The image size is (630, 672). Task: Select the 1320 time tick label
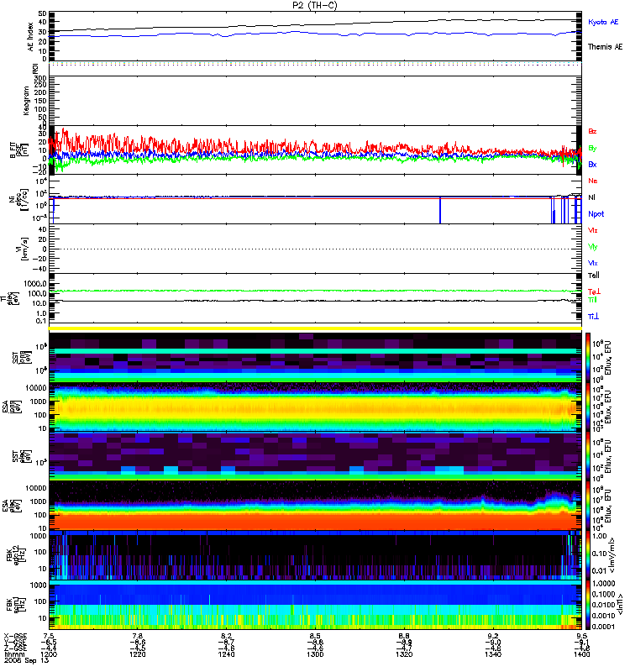click(404, 654)
